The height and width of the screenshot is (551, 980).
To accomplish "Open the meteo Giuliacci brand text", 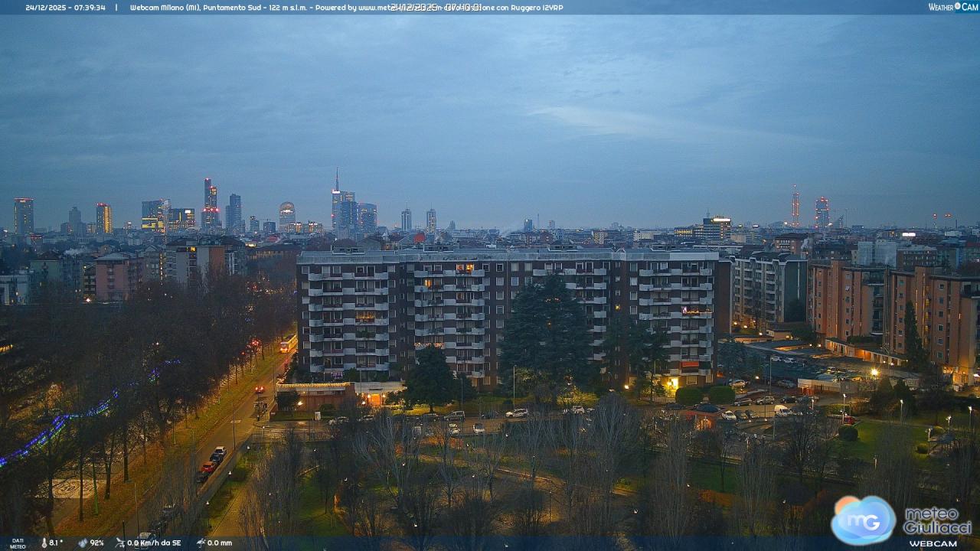I will tap(937, 520).
